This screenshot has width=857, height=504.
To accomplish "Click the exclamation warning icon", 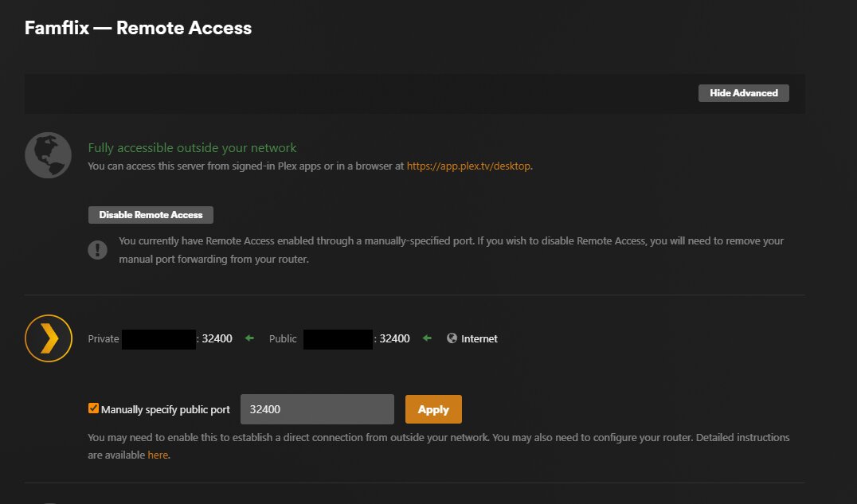I will pyautogui.click(x=97, y=249).
